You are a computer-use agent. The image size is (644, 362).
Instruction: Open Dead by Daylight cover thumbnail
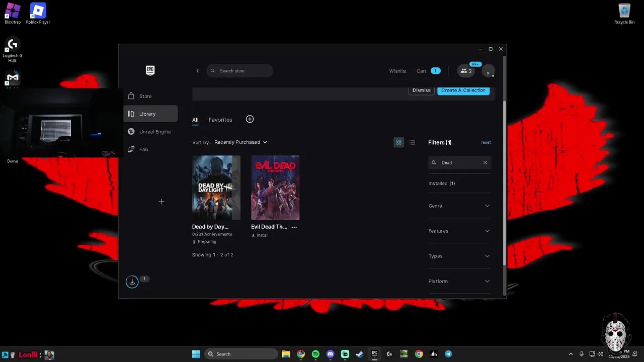point(216,188)
